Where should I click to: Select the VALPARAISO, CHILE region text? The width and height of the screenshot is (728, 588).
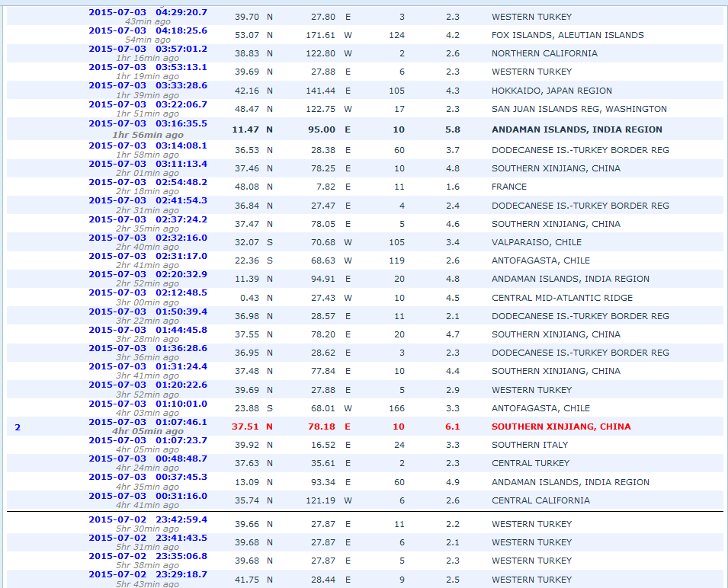click(x=537, y=242)
